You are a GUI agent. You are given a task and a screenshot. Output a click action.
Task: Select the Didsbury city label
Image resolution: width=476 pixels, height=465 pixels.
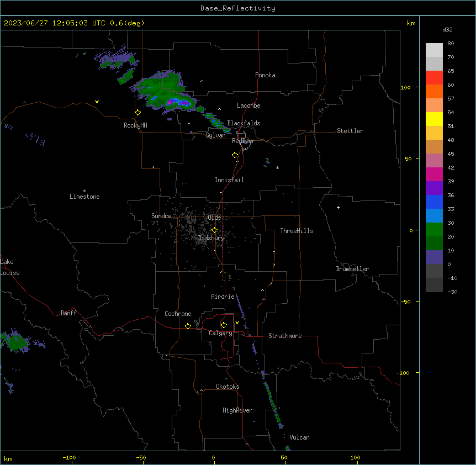tap(211, 238)
